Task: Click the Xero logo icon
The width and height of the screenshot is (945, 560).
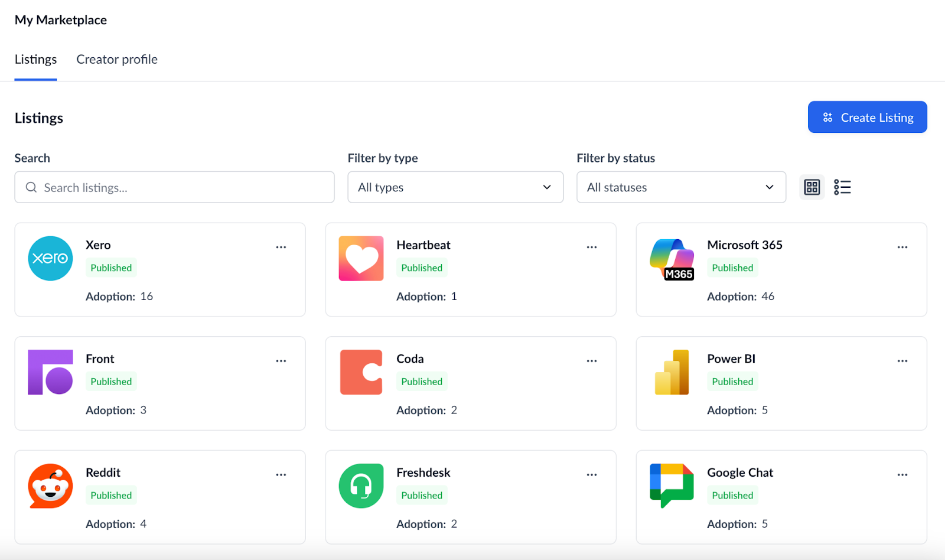Action: (50, 258)
